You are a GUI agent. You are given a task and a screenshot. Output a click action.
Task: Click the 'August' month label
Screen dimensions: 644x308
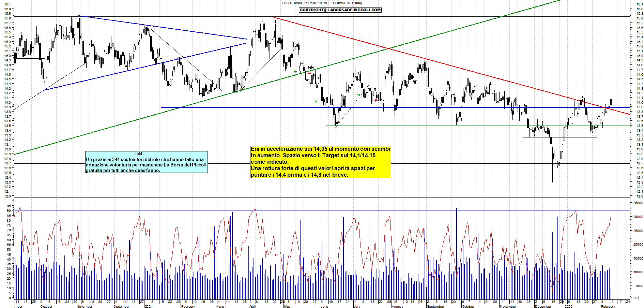[x=397, y=306]
